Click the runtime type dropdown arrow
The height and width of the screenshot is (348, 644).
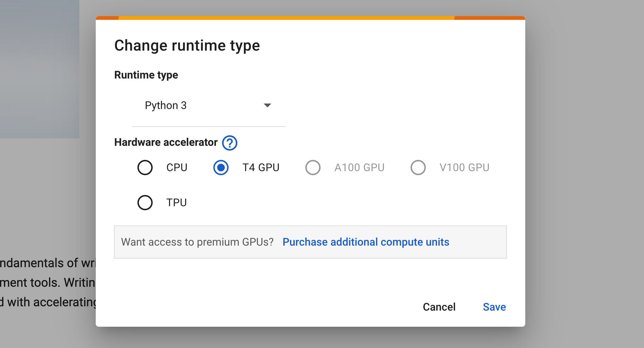pos(267,106)
